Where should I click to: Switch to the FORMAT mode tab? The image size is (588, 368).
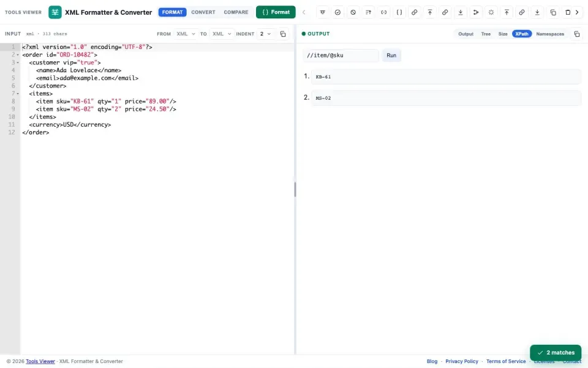click(172, 12)
